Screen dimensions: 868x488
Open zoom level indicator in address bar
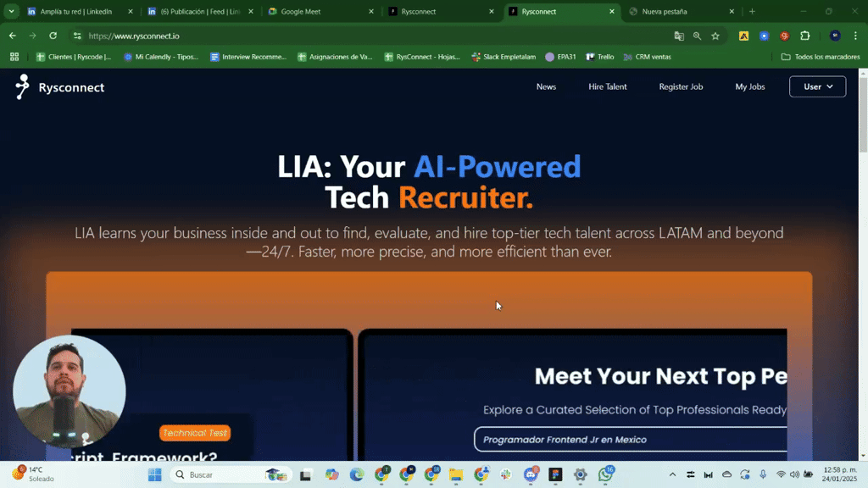(x=697, y=36)
